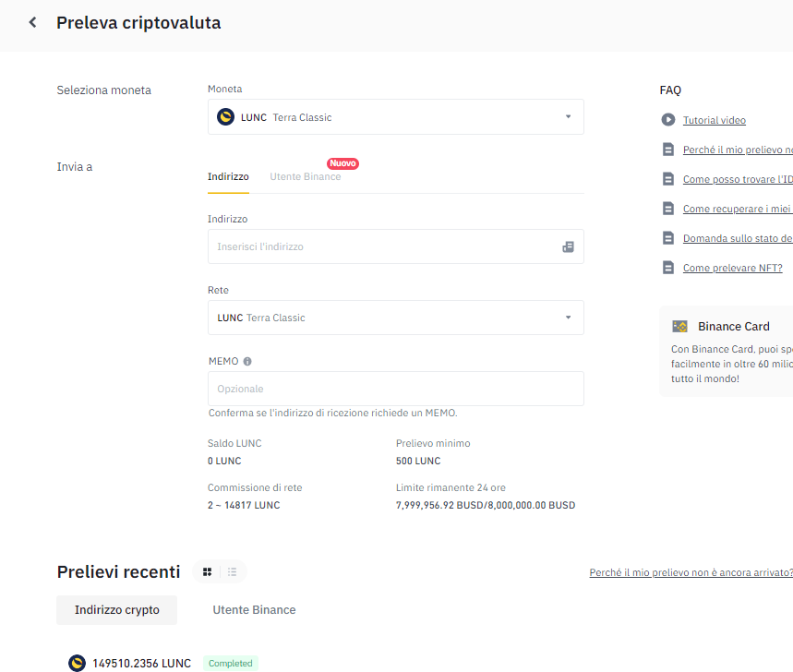Switch recent withdrawals to grid view
Image resolution: width=793 pixels, height=672 pixels.
(207, 572)
